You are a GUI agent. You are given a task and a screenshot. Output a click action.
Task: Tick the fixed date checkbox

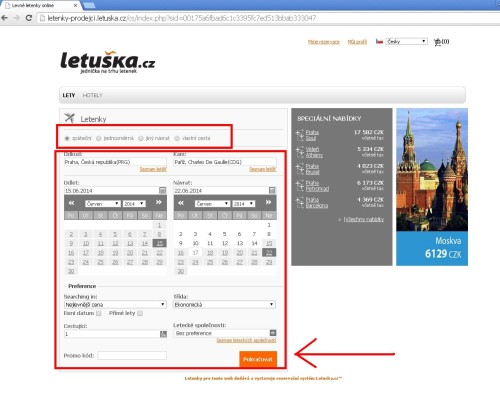pos(99,313)
